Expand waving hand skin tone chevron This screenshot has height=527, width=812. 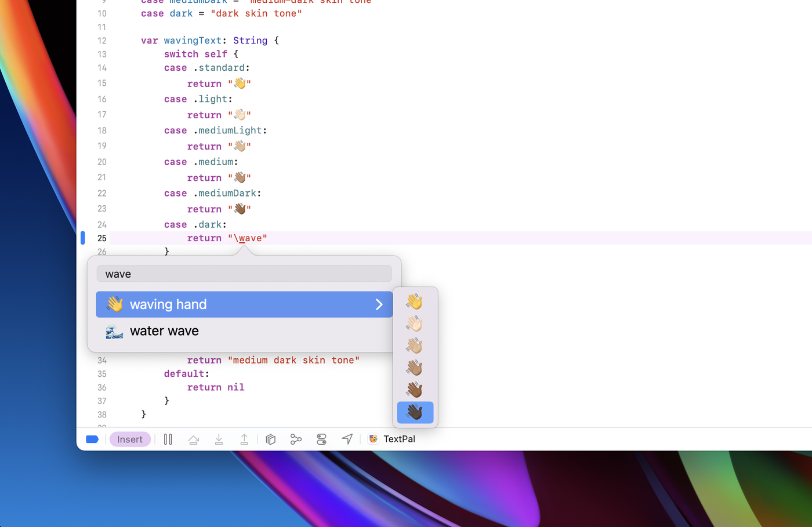[x=379, y=304]
